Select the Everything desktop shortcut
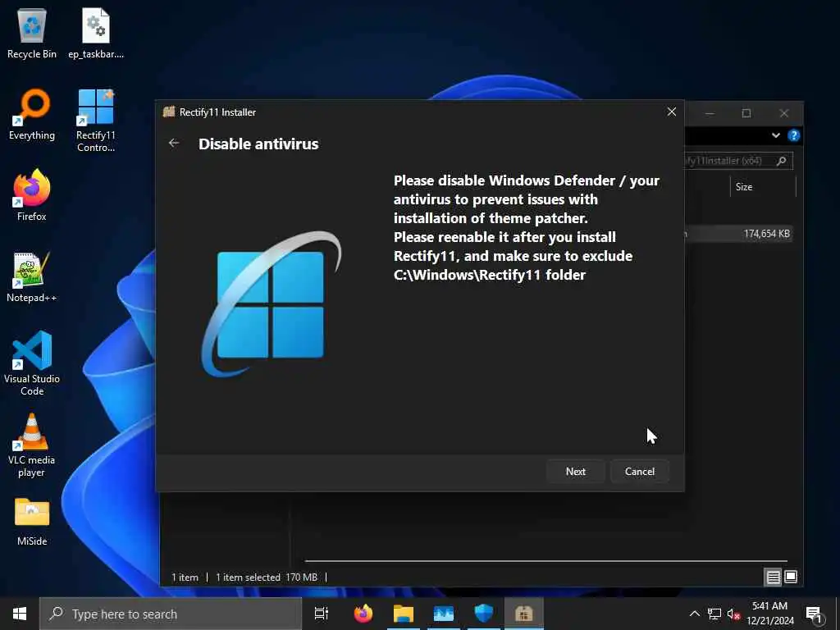The height and width of the screenshot is (630, 840). pyautogui.click(x=32, y=115)
